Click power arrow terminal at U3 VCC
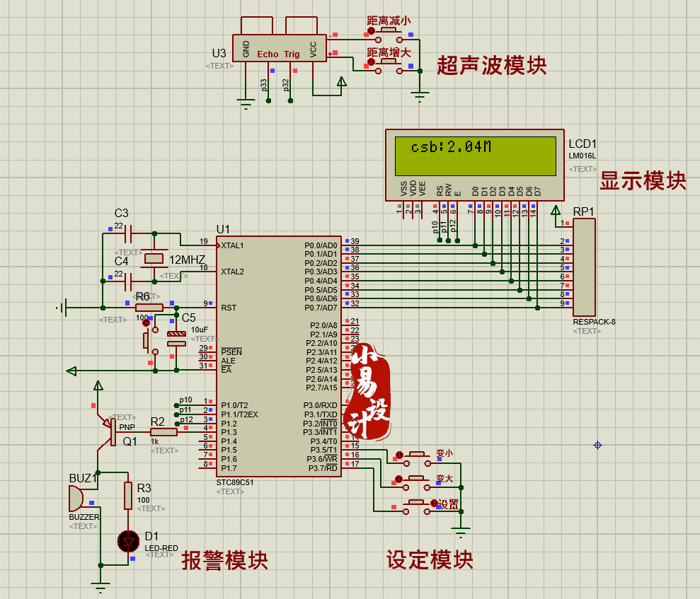700x599 pixels. [342, 82]
